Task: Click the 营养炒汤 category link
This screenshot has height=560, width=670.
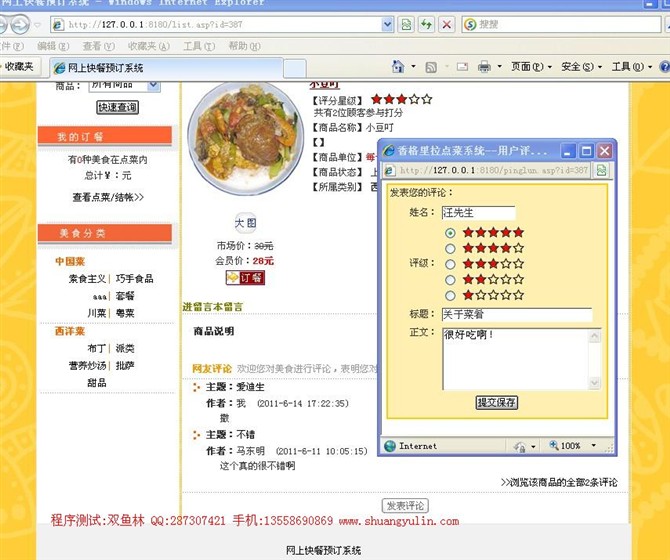Action: coord(87,366)
